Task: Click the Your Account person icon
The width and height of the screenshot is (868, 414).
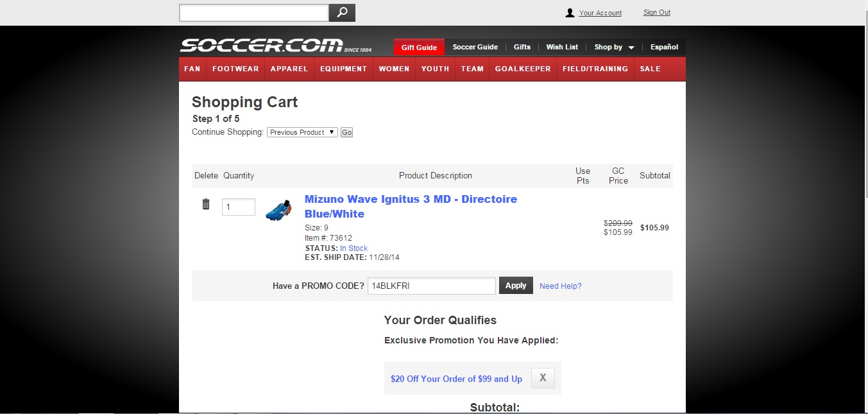Action: 570,13
